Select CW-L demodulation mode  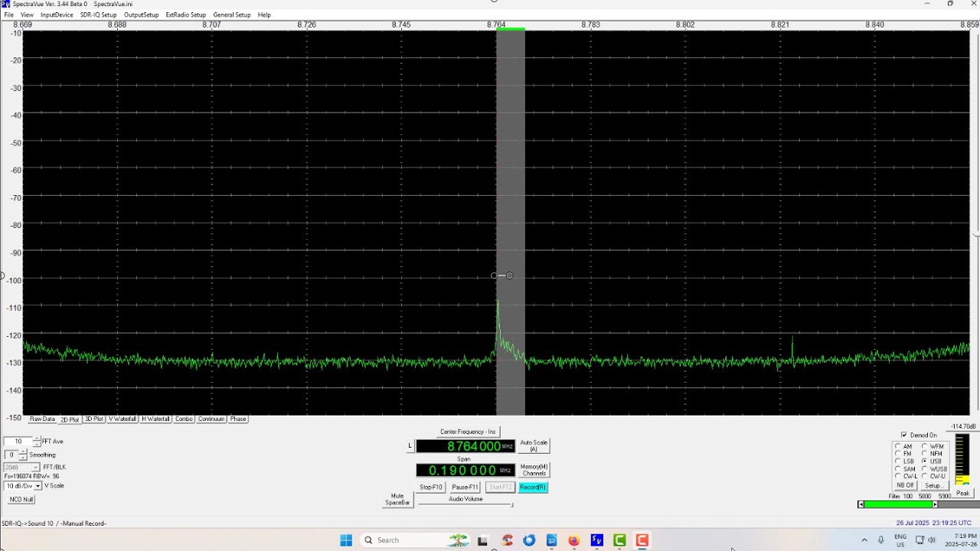coord(897,476)
